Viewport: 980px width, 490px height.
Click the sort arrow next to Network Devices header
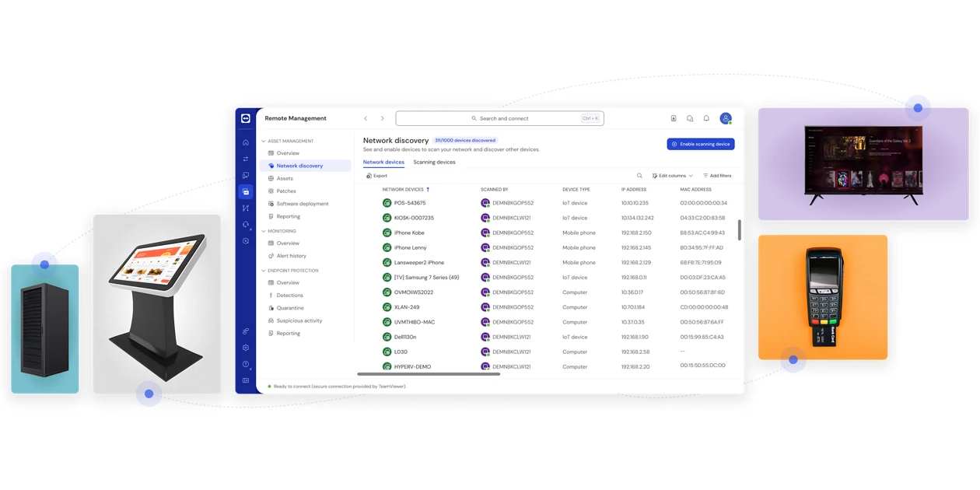[428, 189]
